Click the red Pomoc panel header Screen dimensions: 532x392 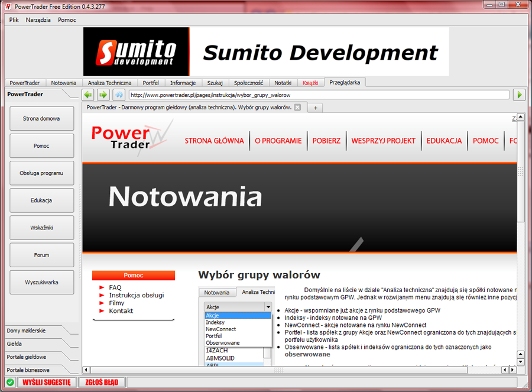[134, 276]
